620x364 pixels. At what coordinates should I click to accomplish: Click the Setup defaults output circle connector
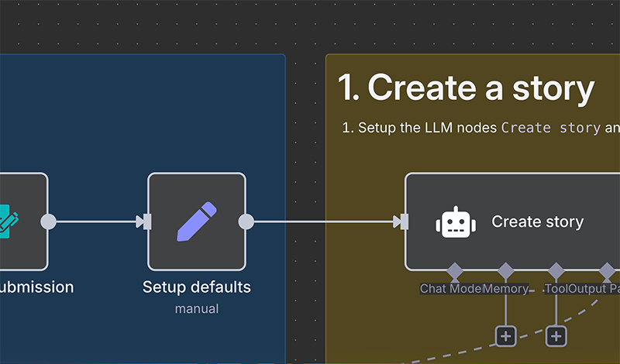[246, 222]
